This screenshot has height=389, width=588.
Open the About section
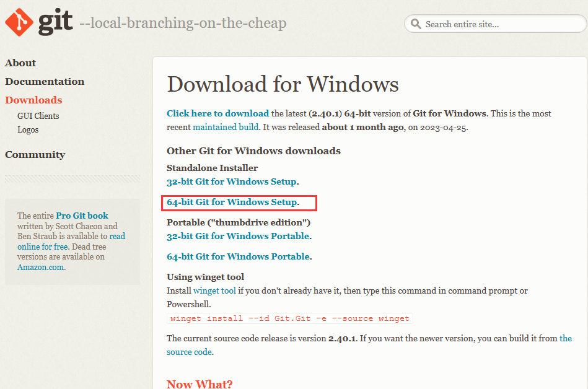(x=20, y=63)
